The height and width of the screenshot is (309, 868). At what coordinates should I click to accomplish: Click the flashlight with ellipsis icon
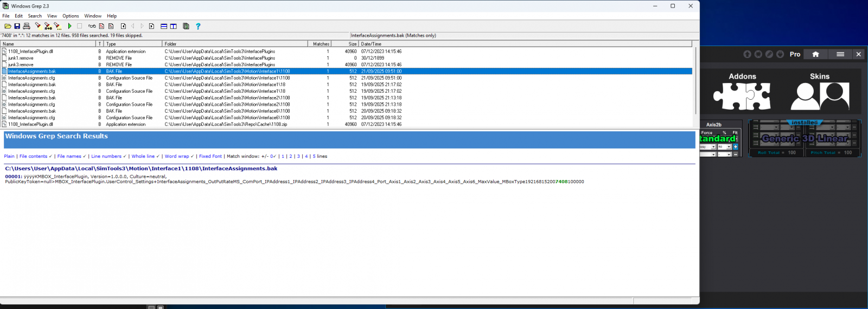click(58, 26)
